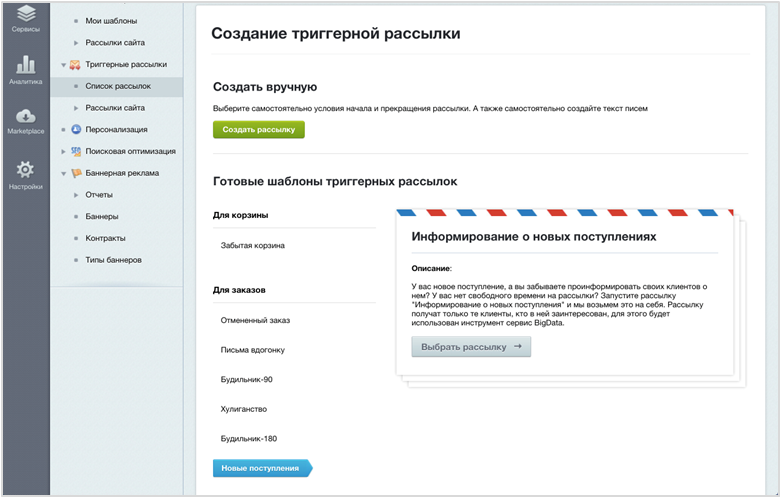
Task: Select the Будильник-90 template
Action: 247,379
